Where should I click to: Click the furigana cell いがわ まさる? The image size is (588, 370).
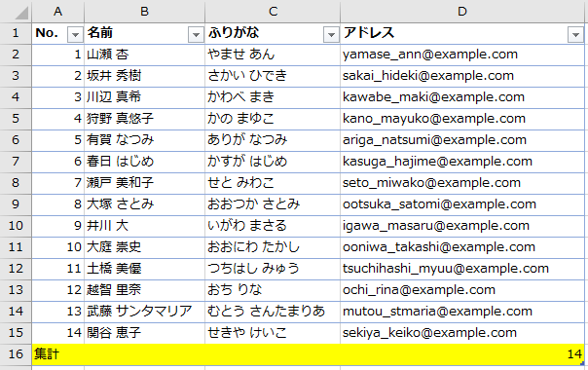(273, 226)
